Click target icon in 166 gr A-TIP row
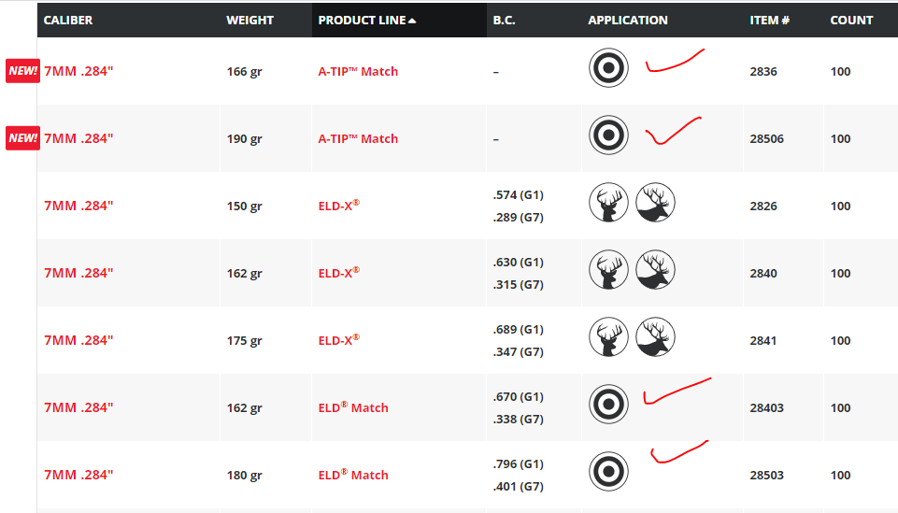 (x=608, y=71)
